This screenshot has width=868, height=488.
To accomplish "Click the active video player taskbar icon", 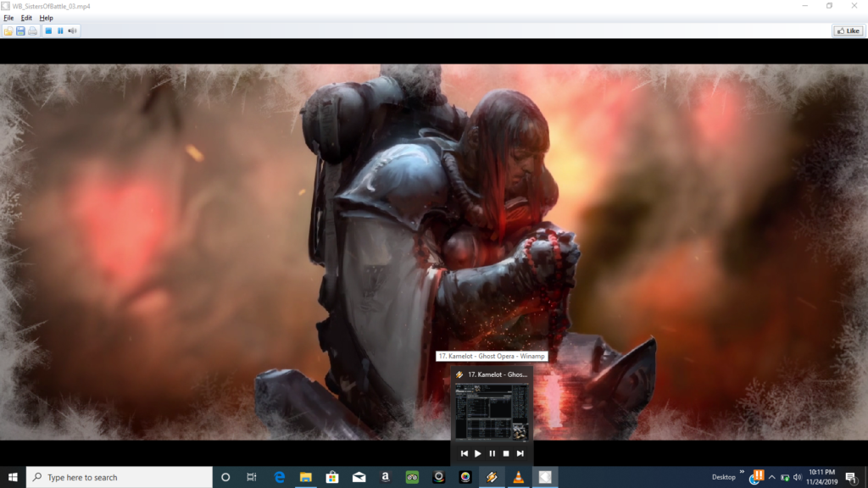I will 545,477.
